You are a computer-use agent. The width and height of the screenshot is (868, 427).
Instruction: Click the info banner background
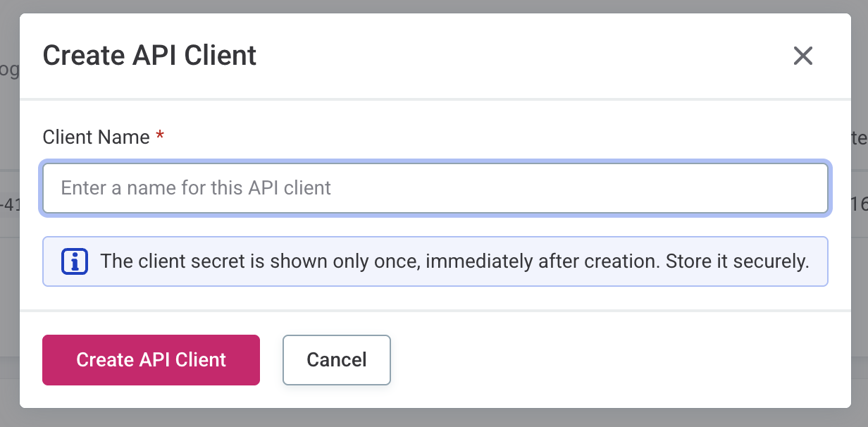[434, 261]
